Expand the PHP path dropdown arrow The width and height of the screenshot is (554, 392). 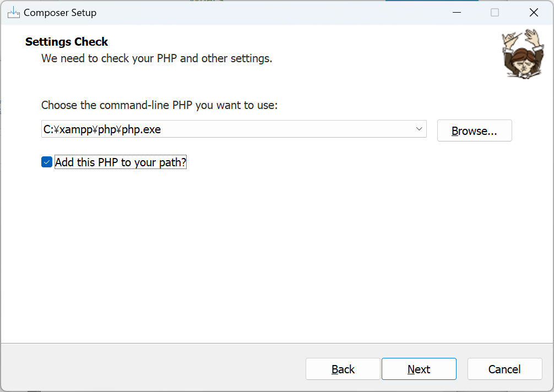[x=419, y=129]
